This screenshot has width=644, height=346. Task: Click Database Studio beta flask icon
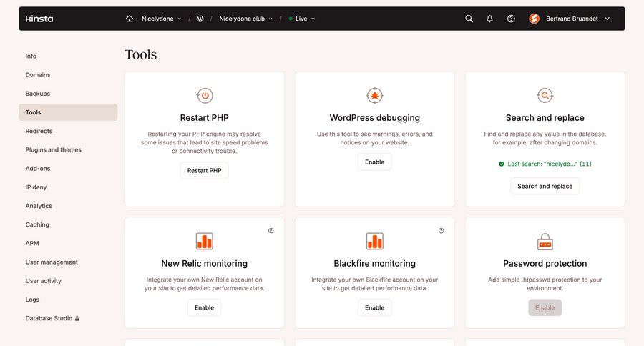pos(77,318)
